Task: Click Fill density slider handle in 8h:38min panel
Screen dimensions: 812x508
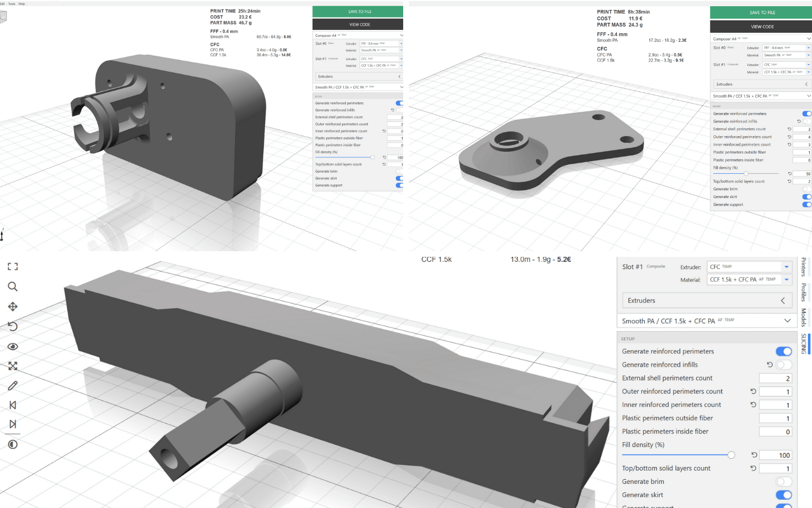Action: (746, 173)
